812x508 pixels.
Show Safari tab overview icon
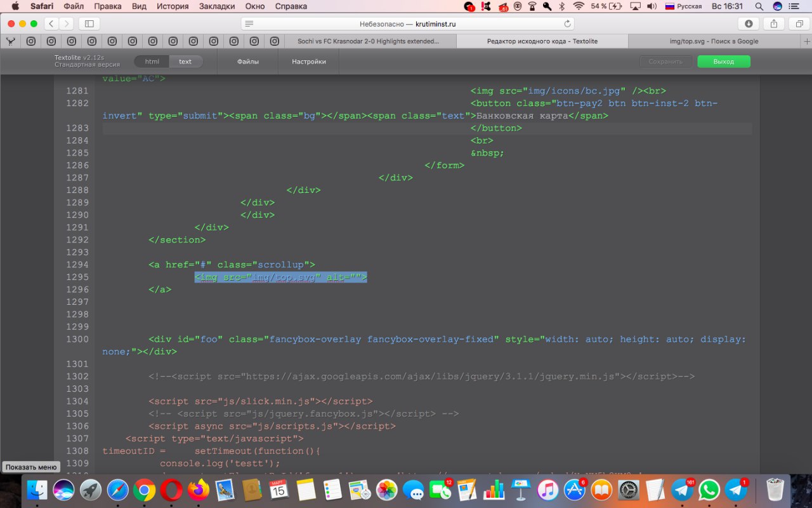[x=799, y=23]
